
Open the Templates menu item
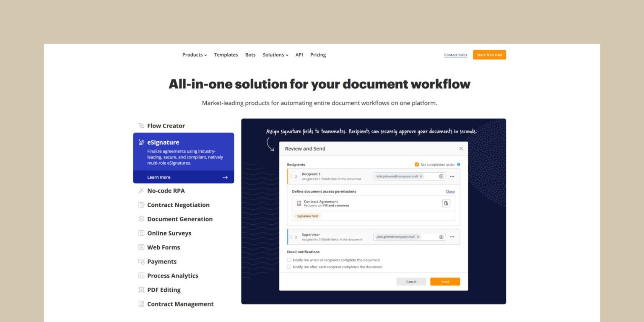(x=226, y=55)
